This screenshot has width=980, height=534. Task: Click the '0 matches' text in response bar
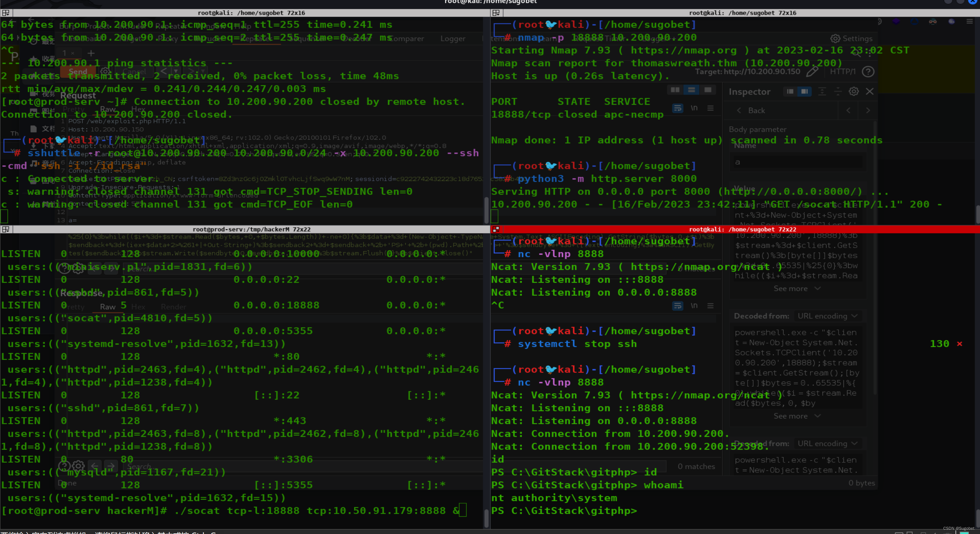pos(696,466)
